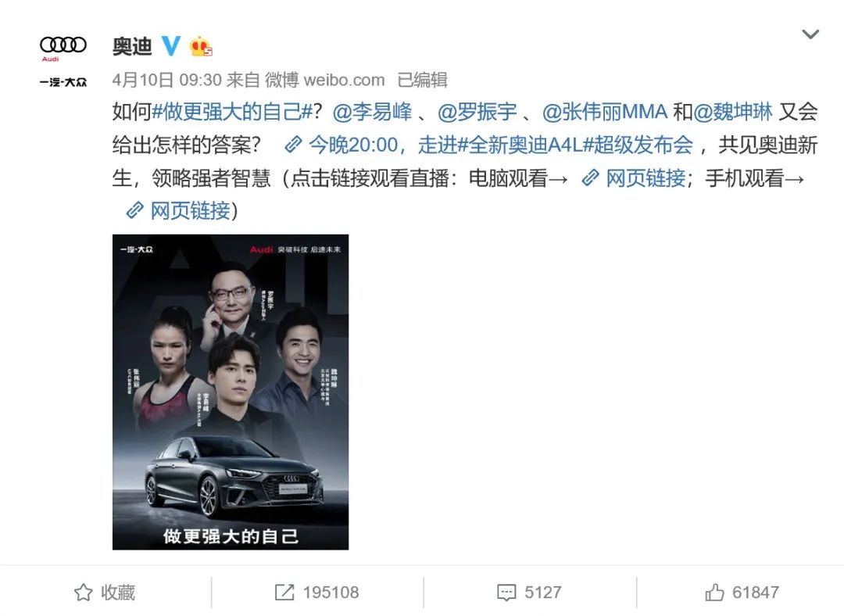The width and height of the screenshot is (844, 616).
Task: Open hashtag #做更强大的自己#
Action: pos(233,112)
